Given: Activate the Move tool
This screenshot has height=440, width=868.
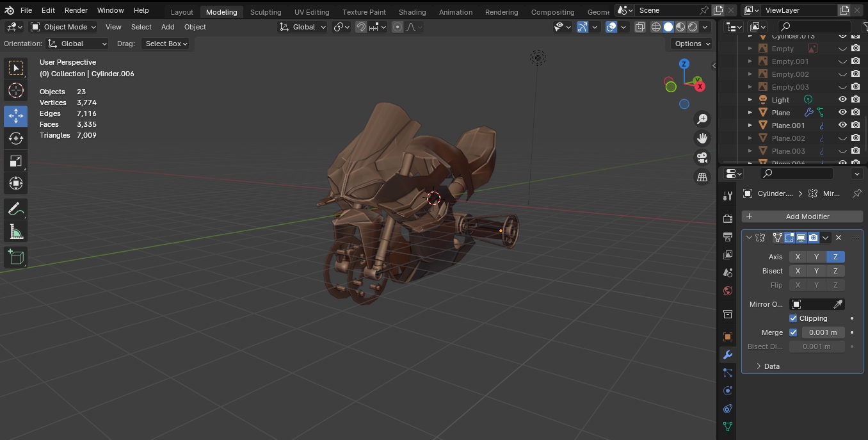Looking at the screenshot, I should coord(16,115).
